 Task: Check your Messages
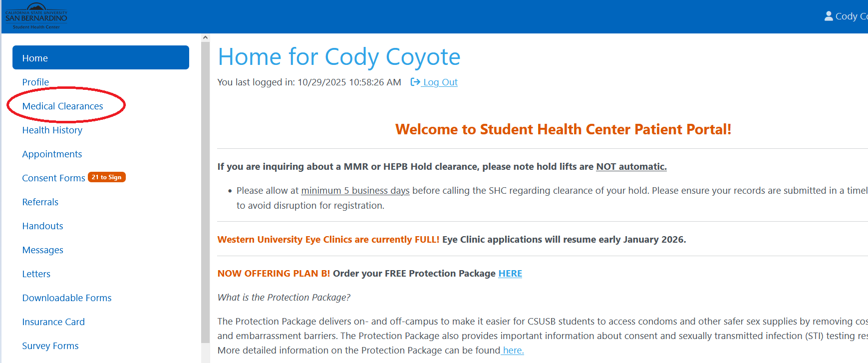pos(42,250)
